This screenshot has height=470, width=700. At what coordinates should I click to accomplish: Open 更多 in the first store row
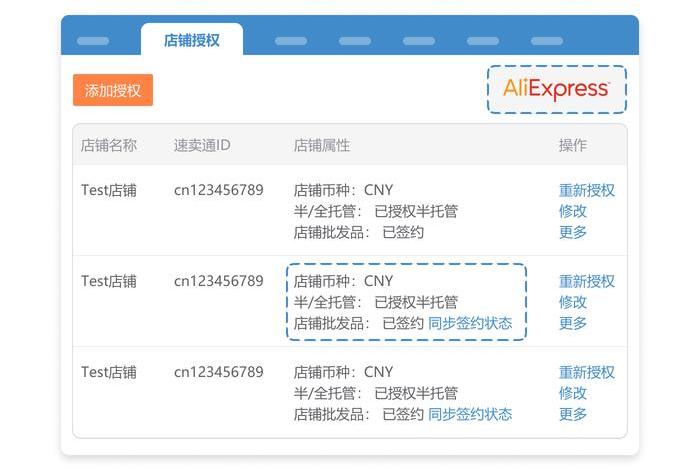coord(573,232)
